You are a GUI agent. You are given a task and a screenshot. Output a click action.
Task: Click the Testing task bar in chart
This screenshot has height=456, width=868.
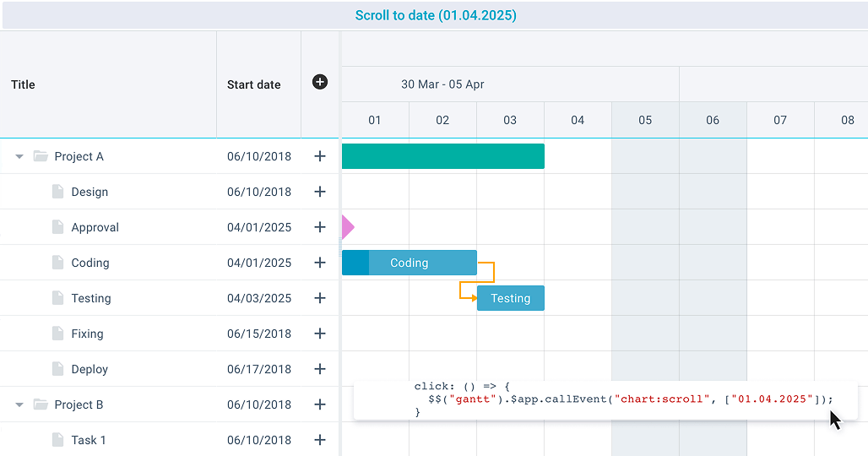[x=510, y=298]
